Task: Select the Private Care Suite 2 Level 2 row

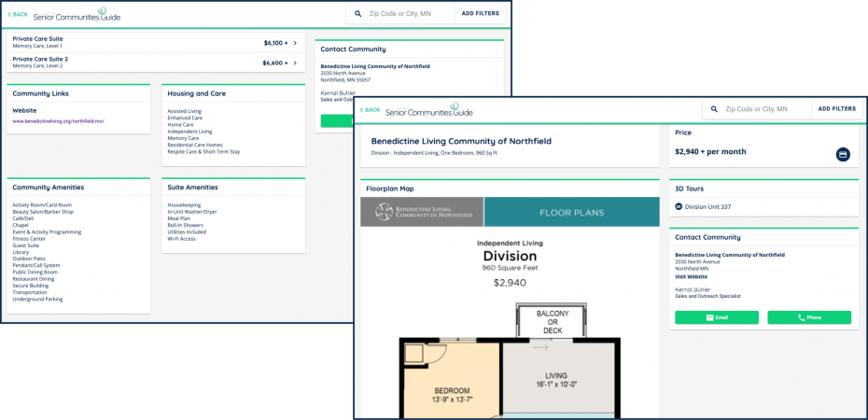Action: pos(156,63)
